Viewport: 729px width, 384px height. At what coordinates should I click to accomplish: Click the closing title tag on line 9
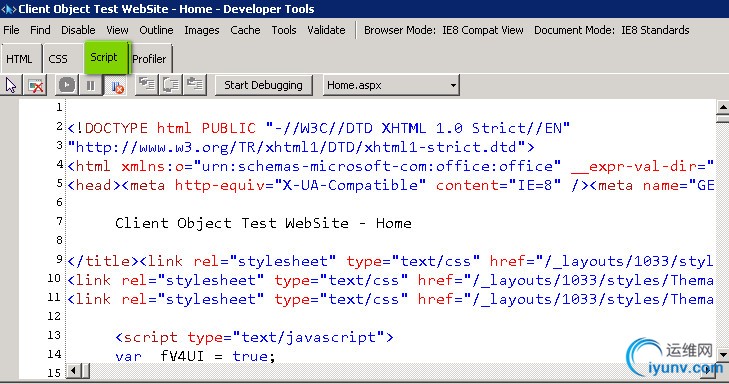pyautogui.click(x=103, y=261)
